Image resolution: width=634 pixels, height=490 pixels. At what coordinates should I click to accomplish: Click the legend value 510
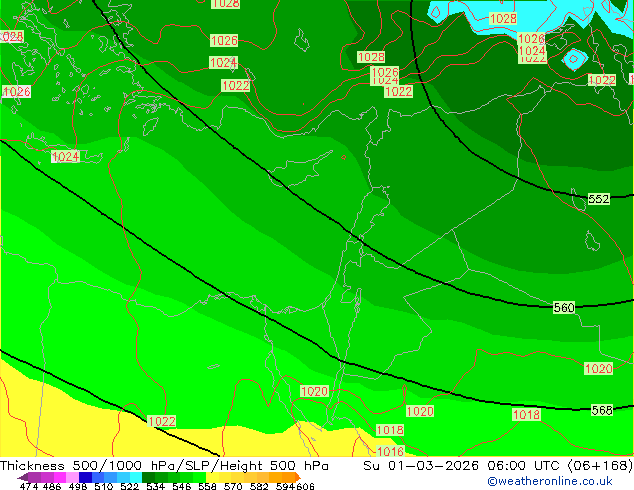coord(104,486)
